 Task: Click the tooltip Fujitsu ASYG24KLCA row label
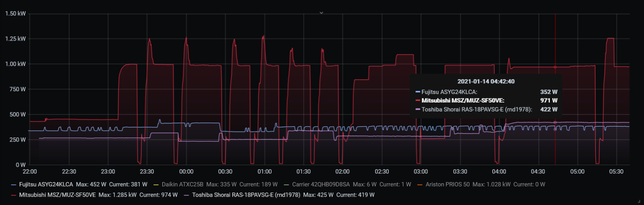[x=449, y=92]
